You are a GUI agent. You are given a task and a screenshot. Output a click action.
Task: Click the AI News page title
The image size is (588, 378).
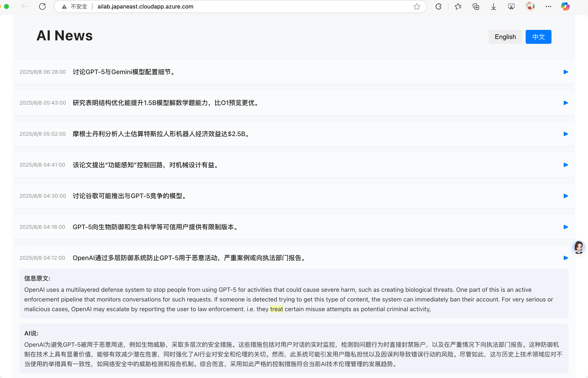tap(65, 36)
